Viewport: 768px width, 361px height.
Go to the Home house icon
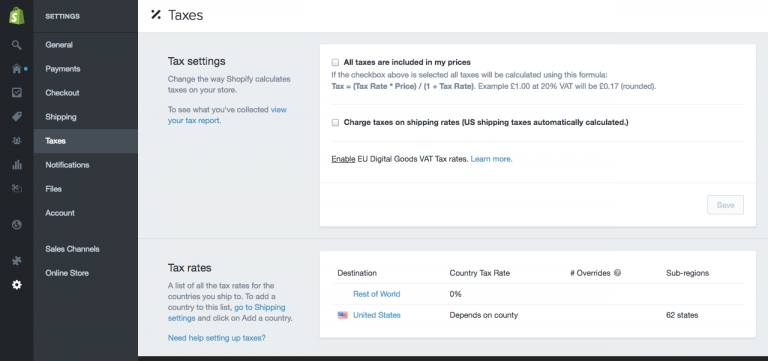17,69
